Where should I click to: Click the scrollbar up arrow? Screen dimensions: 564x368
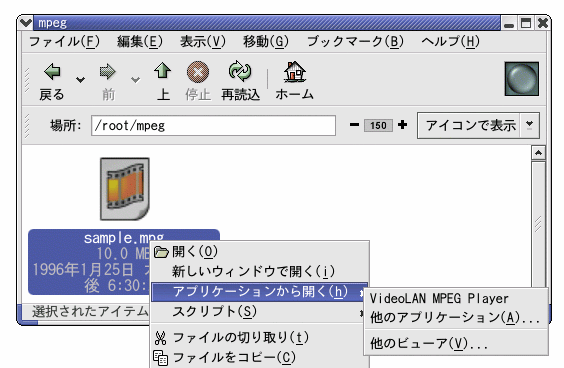click(x=538, y=153)
